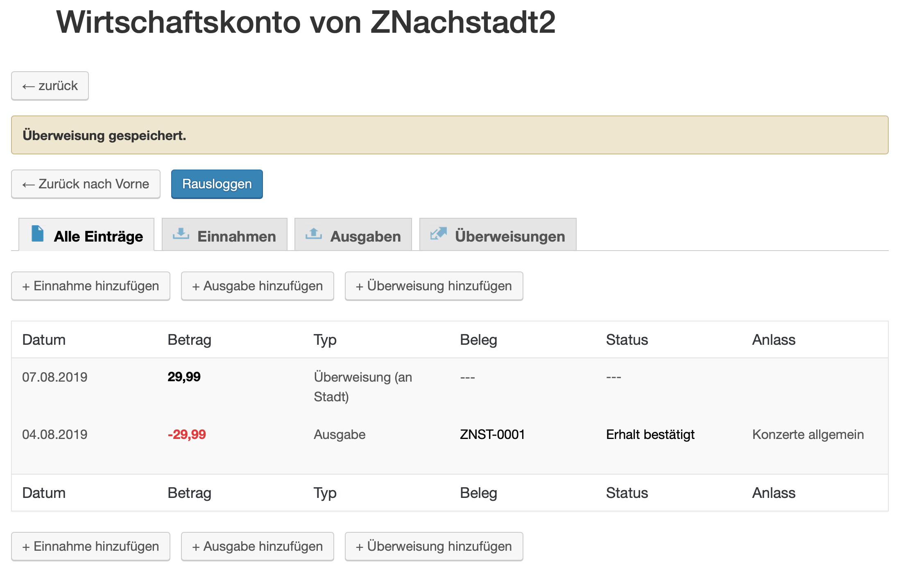Click the download icon on Einnahmen tab

click(181, 234)
